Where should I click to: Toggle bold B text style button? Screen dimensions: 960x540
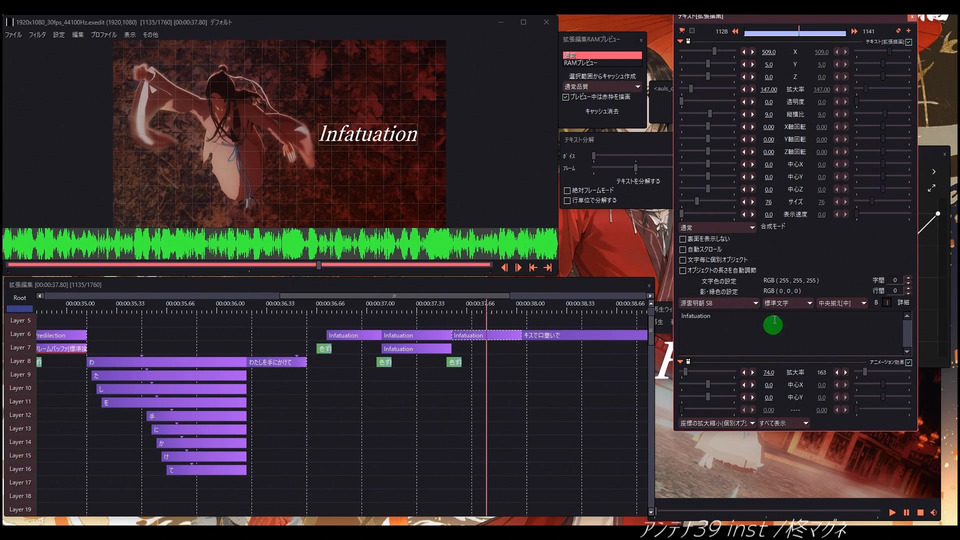tap(876, 303)
